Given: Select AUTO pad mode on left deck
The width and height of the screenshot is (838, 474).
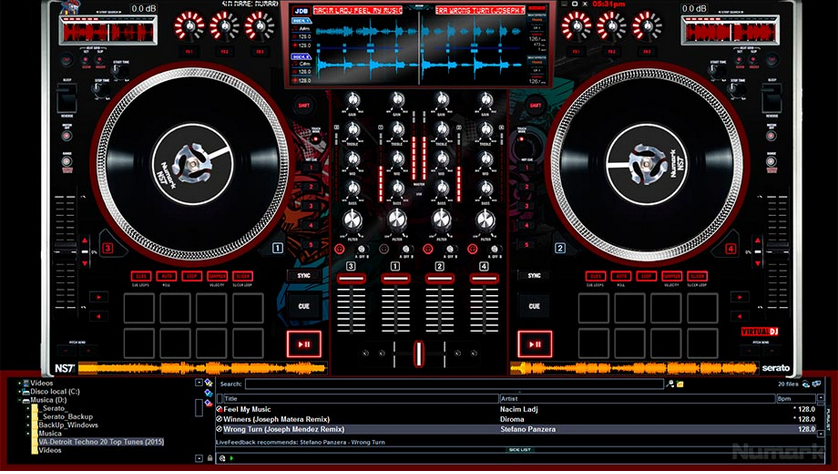Looking at the screenshot, I should 166,276.
